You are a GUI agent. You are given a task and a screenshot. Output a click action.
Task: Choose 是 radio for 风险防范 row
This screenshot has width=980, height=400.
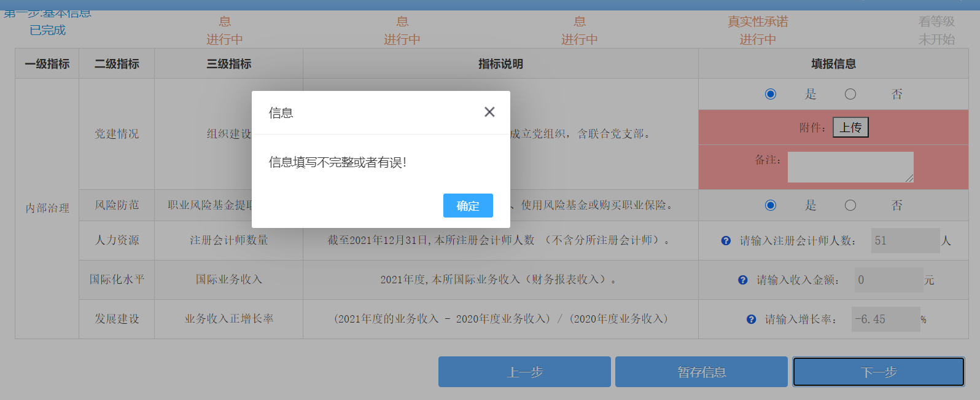tap(771, 205)
